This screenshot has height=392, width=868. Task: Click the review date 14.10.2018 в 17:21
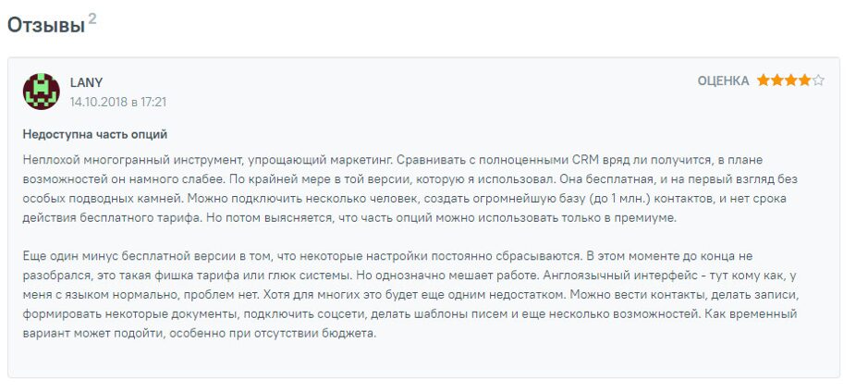point(117,102)
